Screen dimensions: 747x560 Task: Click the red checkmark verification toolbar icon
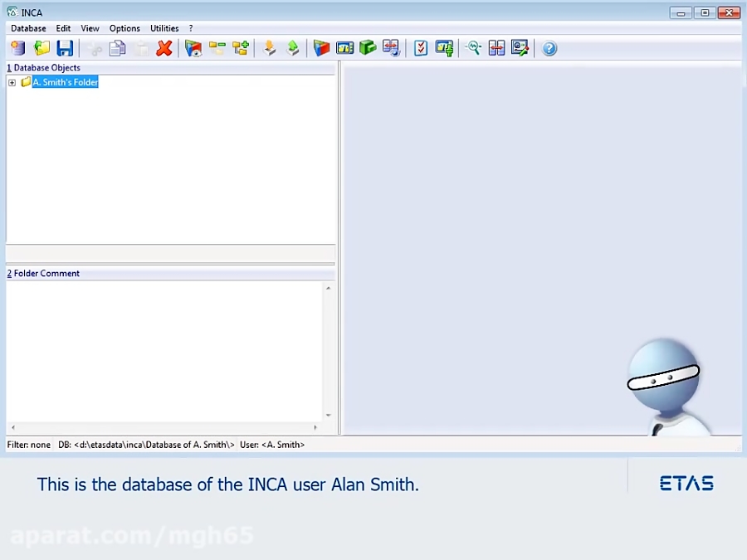point(420,48)
